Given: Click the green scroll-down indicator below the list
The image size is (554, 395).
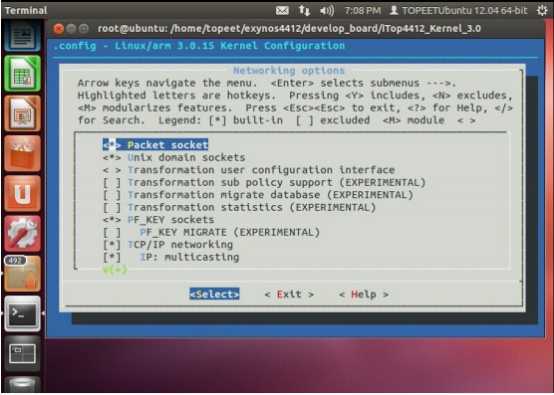Looking at the screenshot, I should (114, 270).
